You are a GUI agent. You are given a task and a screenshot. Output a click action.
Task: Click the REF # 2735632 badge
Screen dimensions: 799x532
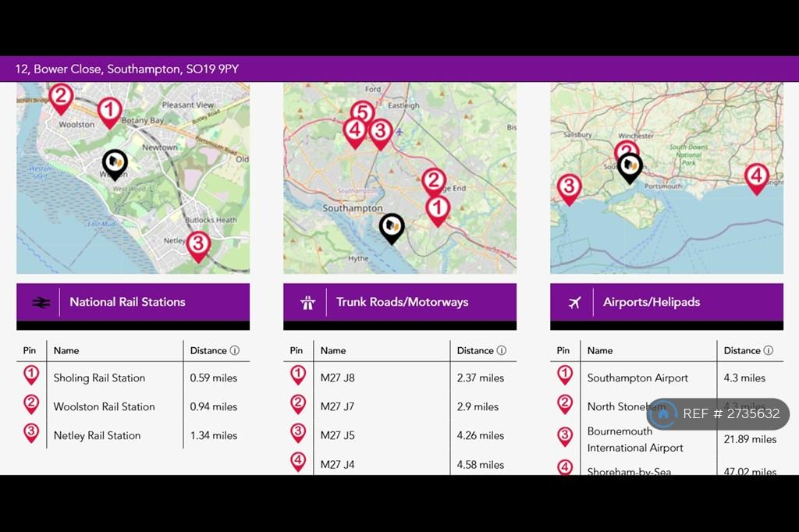[x=719, y=413]
